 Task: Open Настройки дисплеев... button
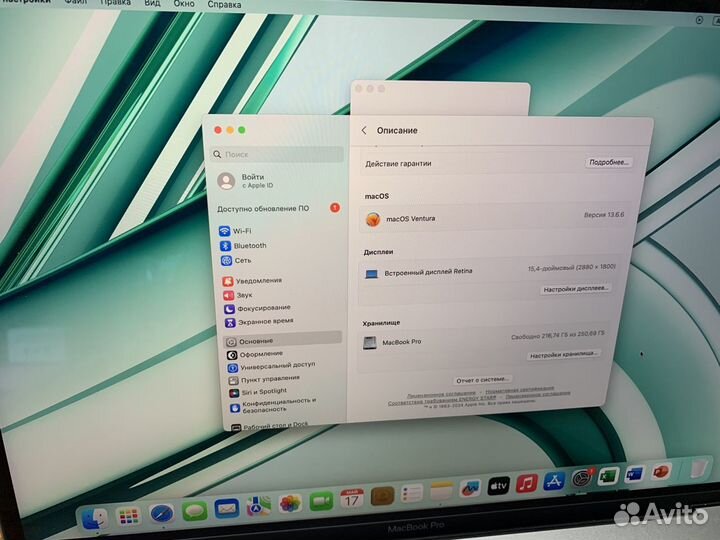pos(575,289)
